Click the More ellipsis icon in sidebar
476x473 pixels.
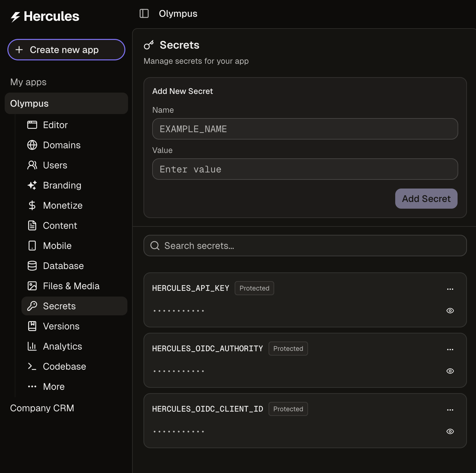[x=32, y=386]
